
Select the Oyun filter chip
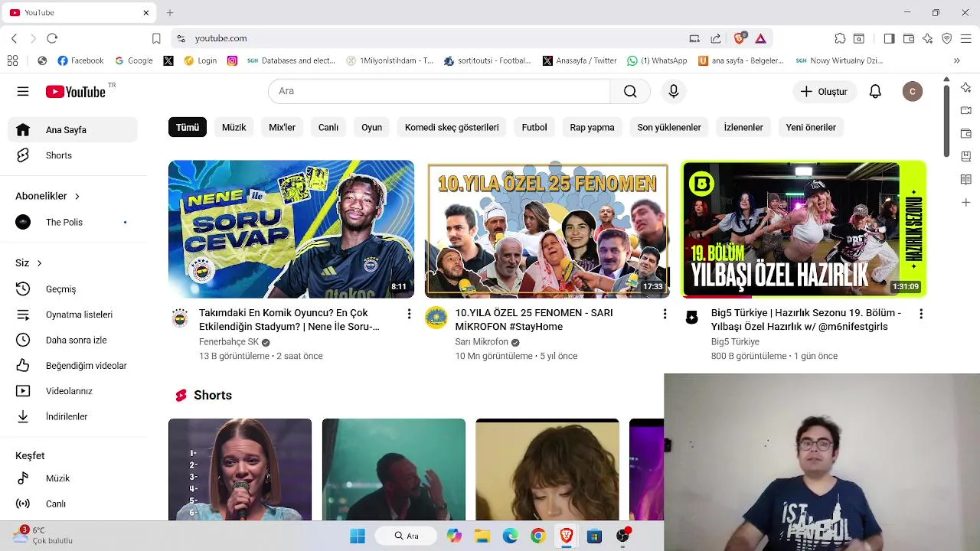pos(371,127)
